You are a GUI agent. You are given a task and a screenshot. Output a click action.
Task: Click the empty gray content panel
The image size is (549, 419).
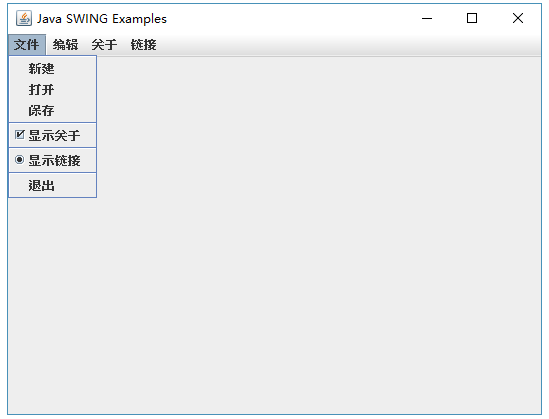(315, 235)
